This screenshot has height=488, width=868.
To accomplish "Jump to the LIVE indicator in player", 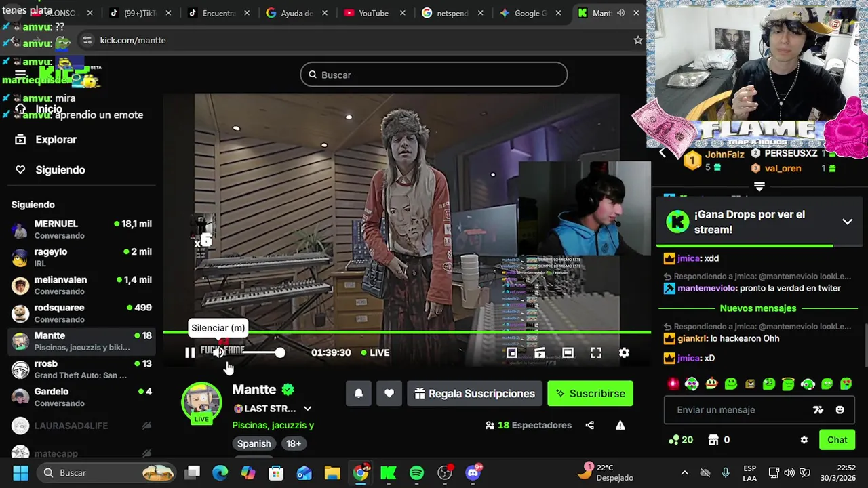I will [x=375, y=352].
